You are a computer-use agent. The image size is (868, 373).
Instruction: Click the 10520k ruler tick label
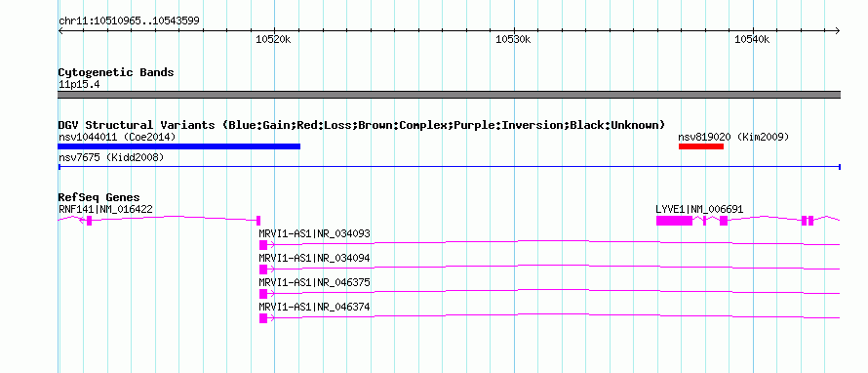[273, 39]
